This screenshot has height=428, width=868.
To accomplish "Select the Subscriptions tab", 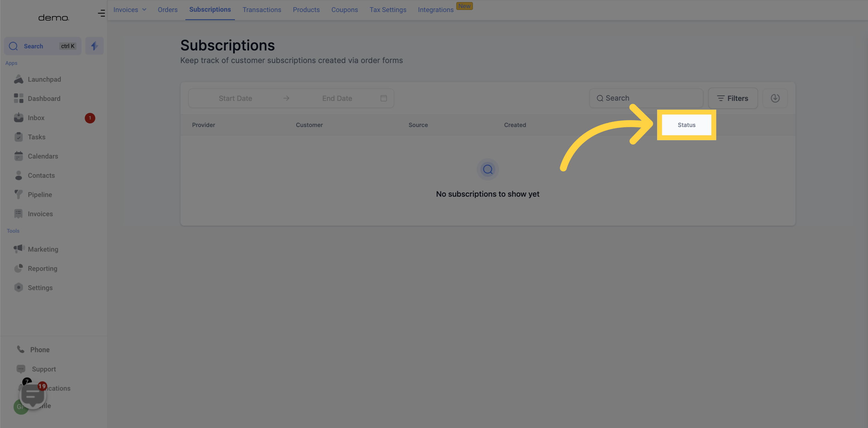I will 210,9.
